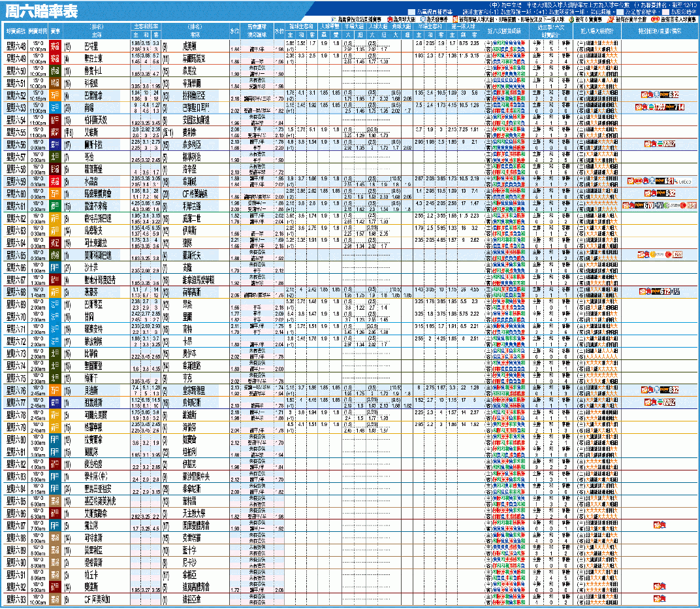Click the 足智彩賠率 legend color swatch
This screenshot has height=609, width=700.
point(622,12)
